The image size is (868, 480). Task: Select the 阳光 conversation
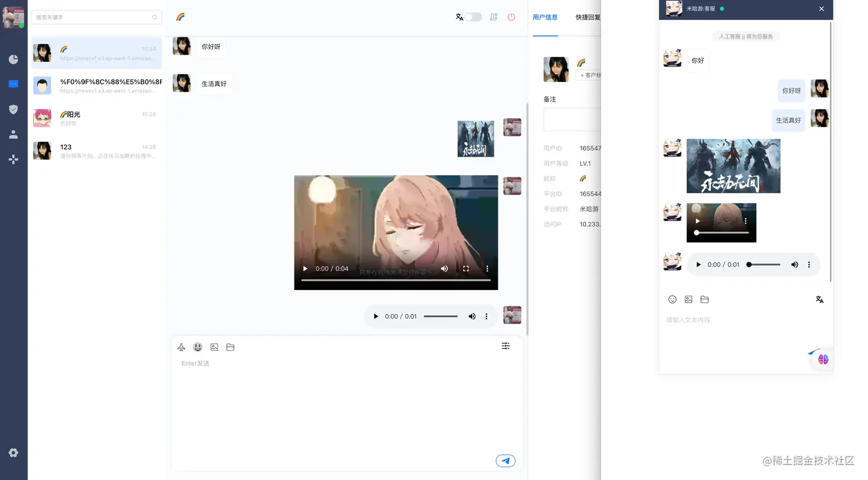coord(96,118)
